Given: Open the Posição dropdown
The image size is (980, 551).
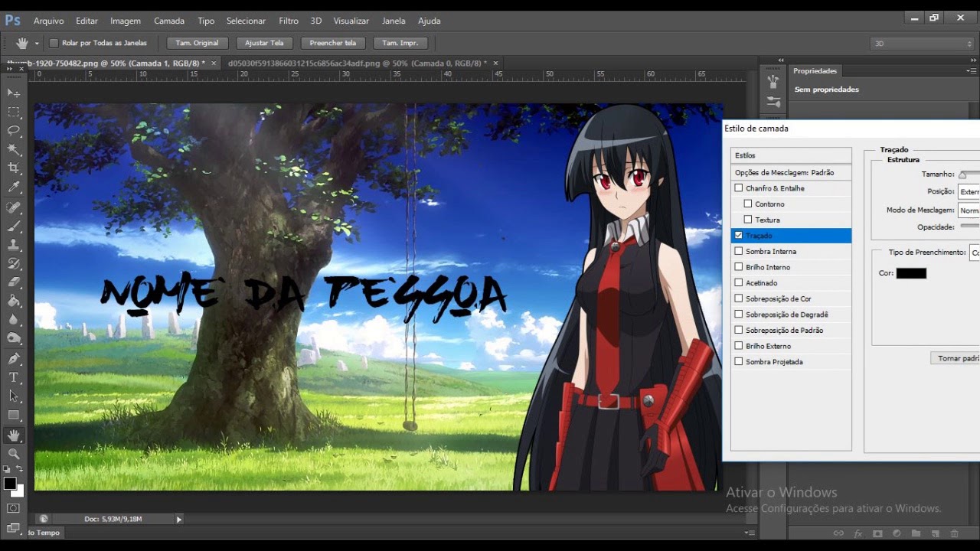Looking at the screenshot, I should [x=969, y=192].
